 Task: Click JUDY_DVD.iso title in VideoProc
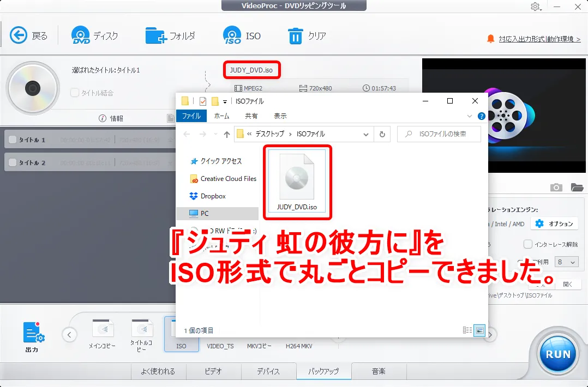pos(251,70)
